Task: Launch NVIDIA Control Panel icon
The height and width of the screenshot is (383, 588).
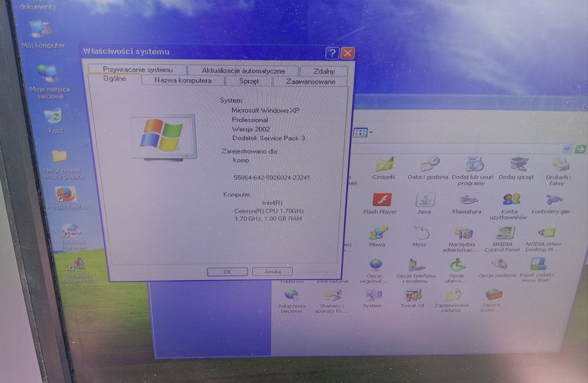Action: pyautogui.click(x=503, y=239)
